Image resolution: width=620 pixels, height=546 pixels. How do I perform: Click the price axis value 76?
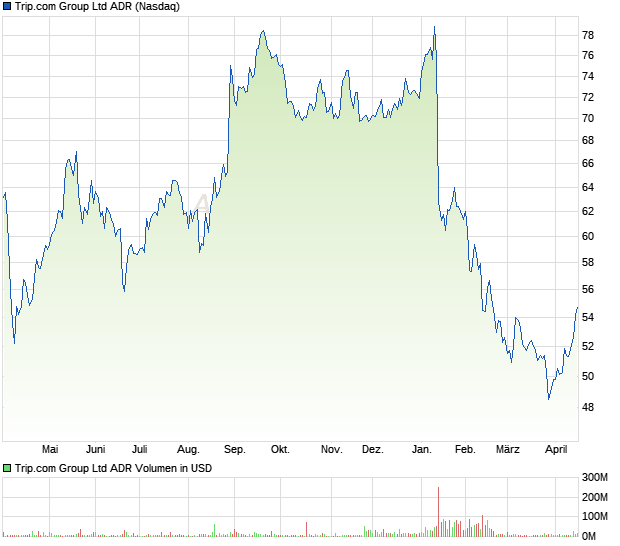588,55
